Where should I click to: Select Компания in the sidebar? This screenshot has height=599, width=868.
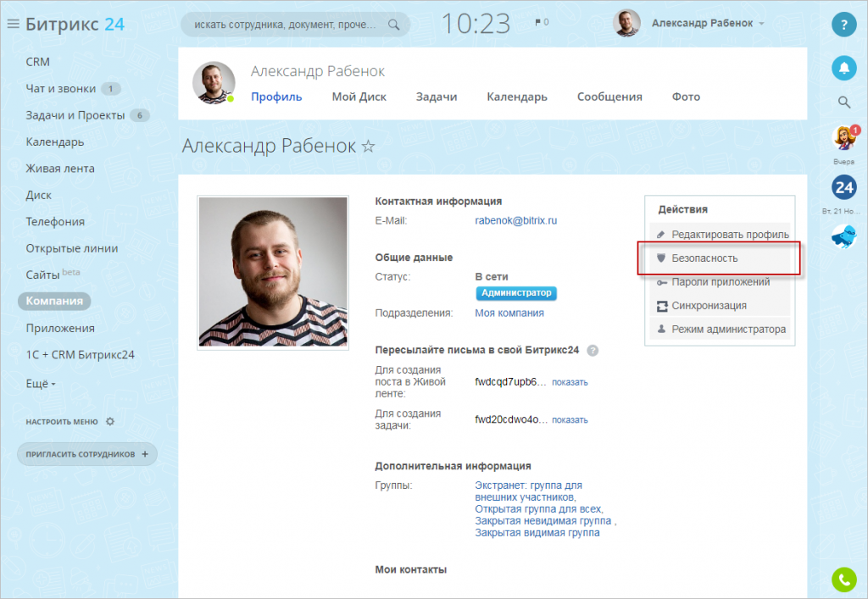(54, 301)
